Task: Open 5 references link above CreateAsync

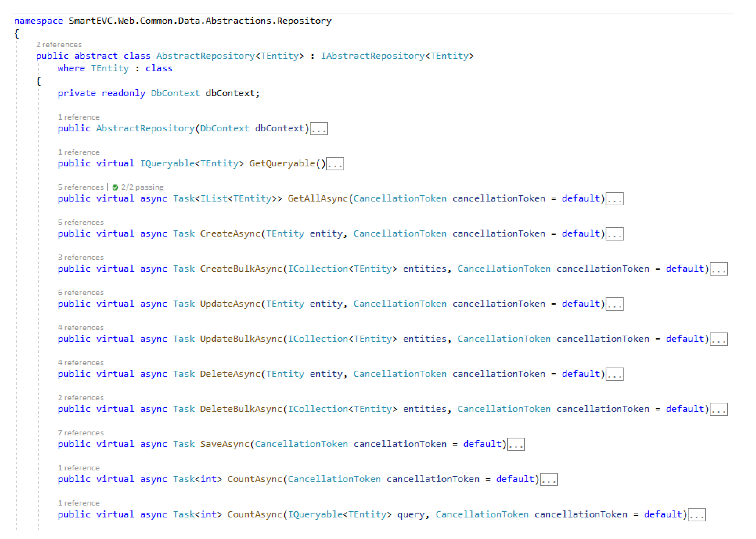Action: pyautogui.click(x=81, y=222)
